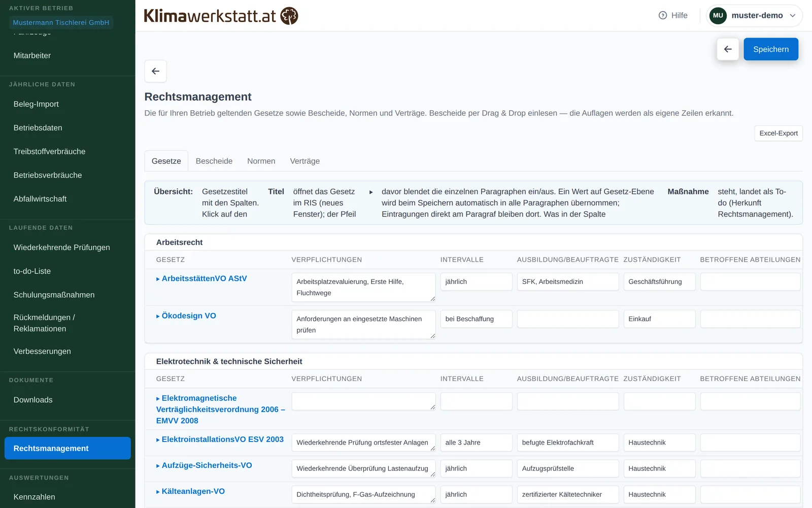Click the Einkauf Zuständigkeit field

(x=659, y=319)
